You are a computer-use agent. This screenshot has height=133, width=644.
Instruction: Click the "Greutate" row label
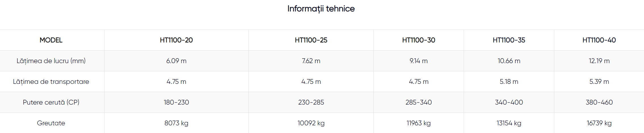tap(51, 123)
